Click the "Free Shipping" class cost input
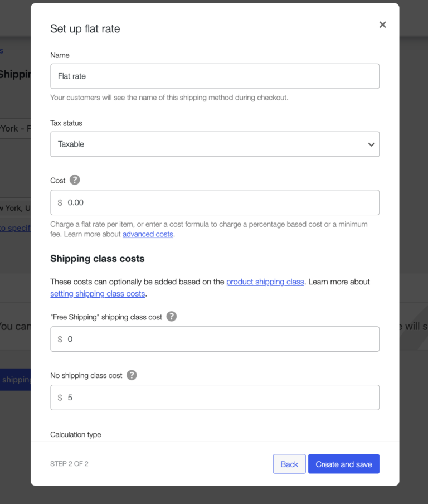The image size is (428, 504). [x=215, y=339]
